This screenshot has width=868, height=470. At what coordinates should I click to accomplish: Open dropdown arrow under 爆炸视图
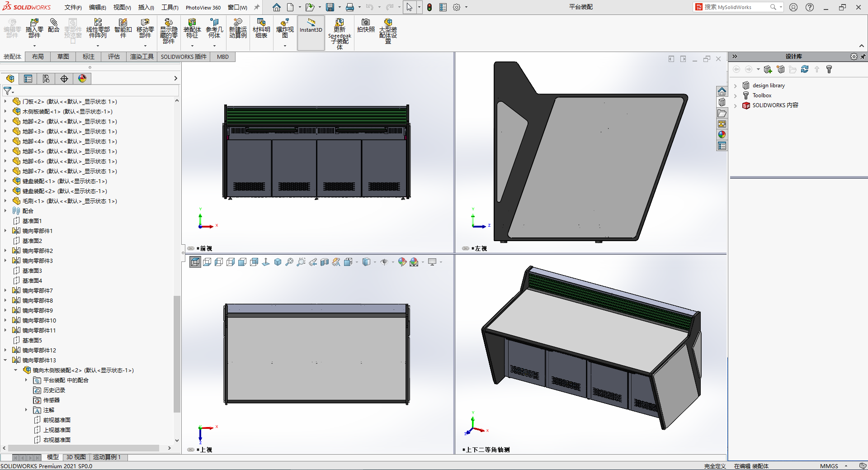(285, 46)
